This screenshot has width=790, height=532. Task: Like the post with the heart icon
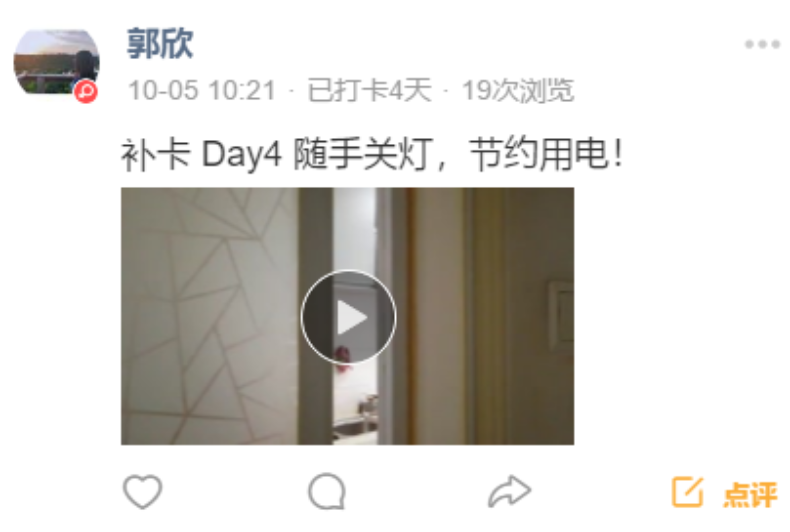[x=143, y=491]
